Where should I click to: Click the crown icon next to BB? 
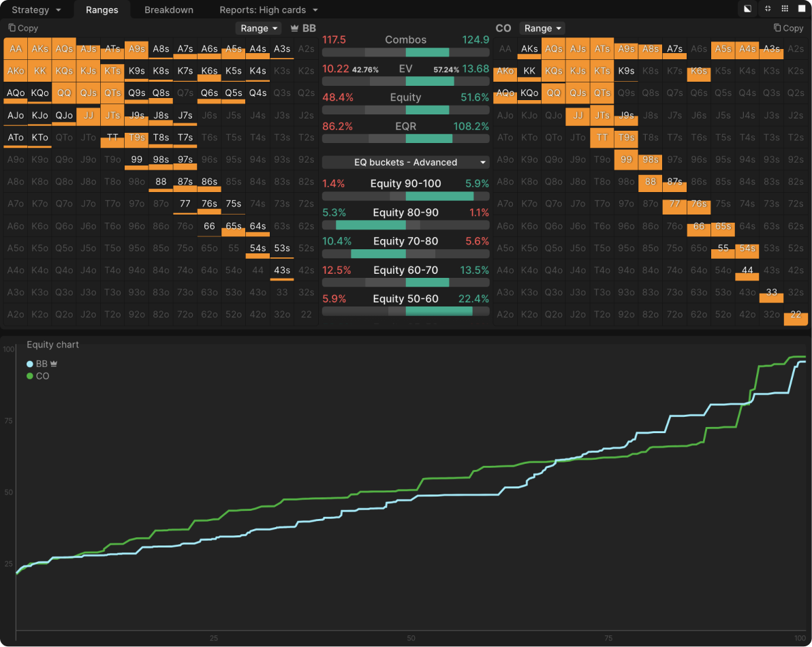pyautogui.click(x=294, y=29)
